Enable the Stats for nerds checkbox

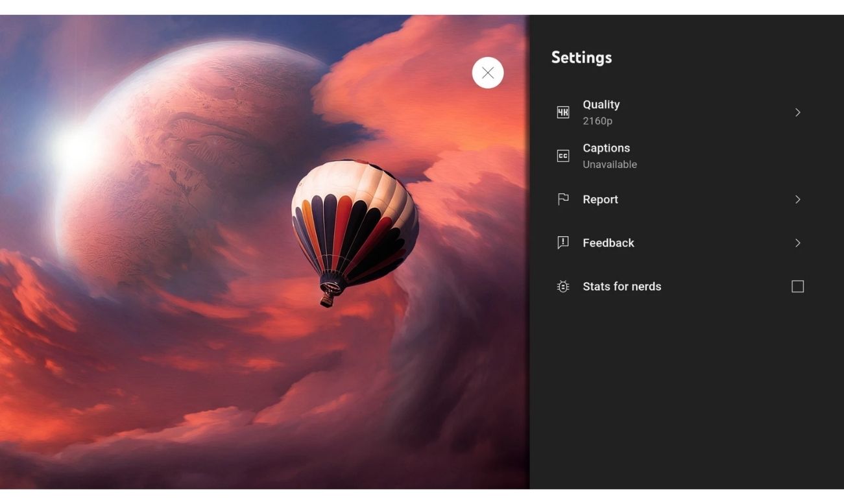tap(797, 286)
